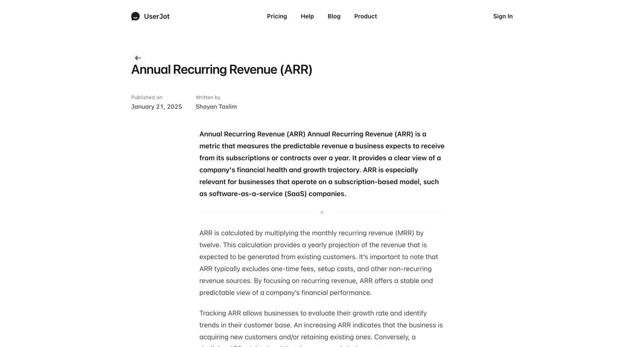Image resolution: width=644 pixels, height=347 pixels.
Task: Open the Pricing page
Action: 277,16
